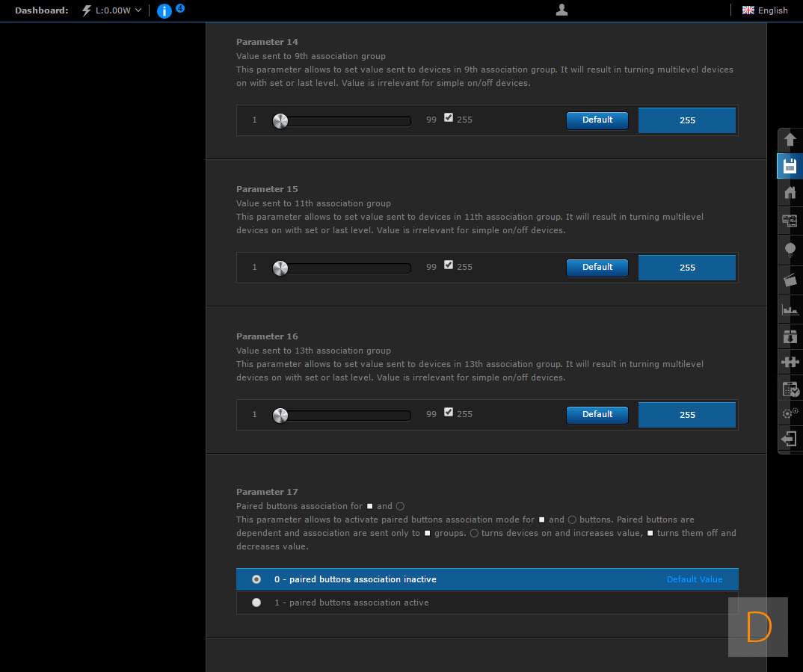Open the energy chart icon in sidebar
Viewport: 803px width, 672px height.
[790, 309]
